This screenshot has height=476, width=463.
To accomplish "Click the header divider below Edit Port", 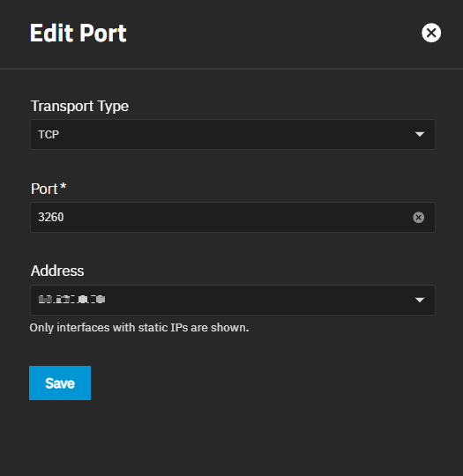I will click(231, 69).
